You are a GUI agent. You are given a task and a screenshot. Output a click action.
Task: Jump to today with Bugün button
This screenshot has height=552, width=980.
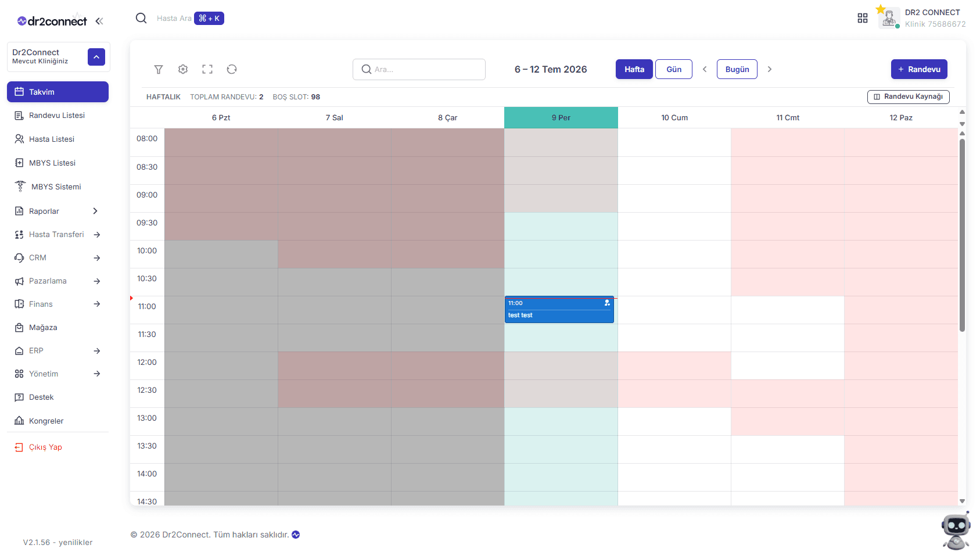(x=737, y=69)
